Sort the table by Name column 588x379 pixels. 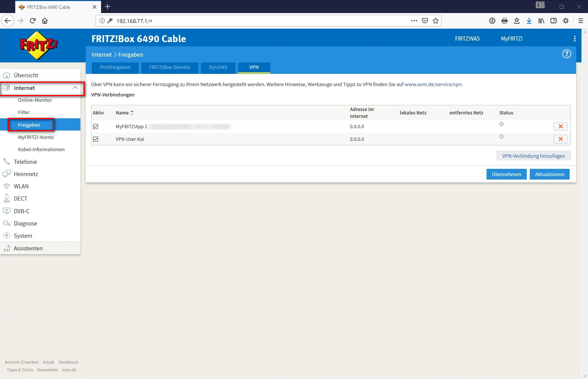[x=125, y=113]
